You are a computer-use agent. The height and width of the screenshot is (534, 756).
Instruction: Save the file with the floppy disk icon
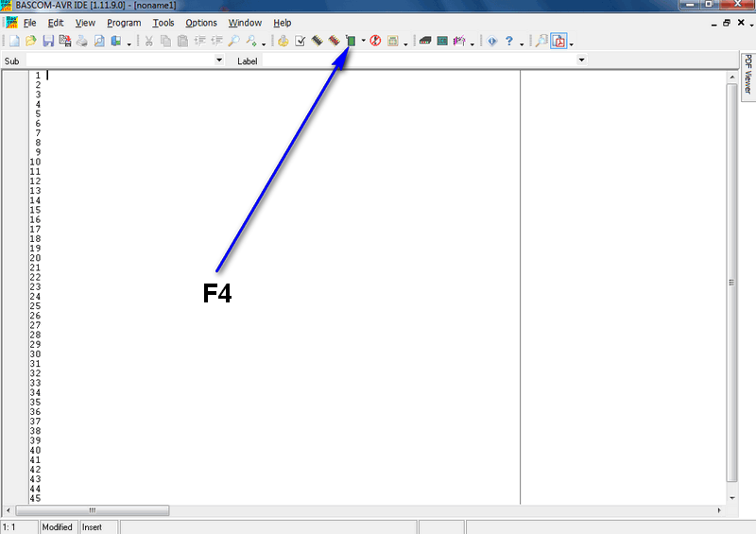(48, 41)
